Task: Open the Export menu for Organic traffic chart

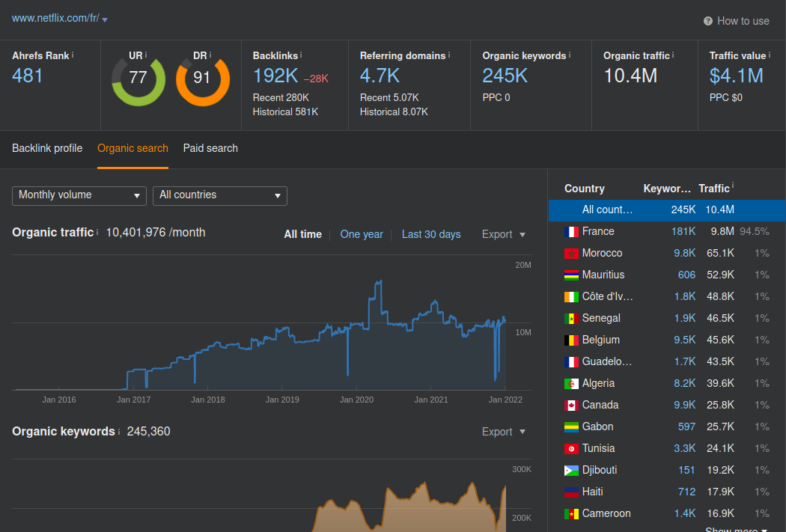Action: pos(503,234)
